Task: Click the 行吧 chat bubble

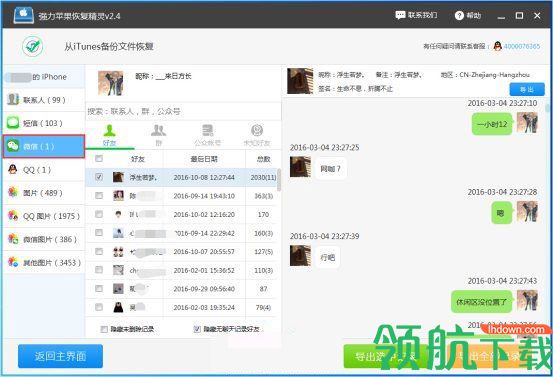Action: 327,258
